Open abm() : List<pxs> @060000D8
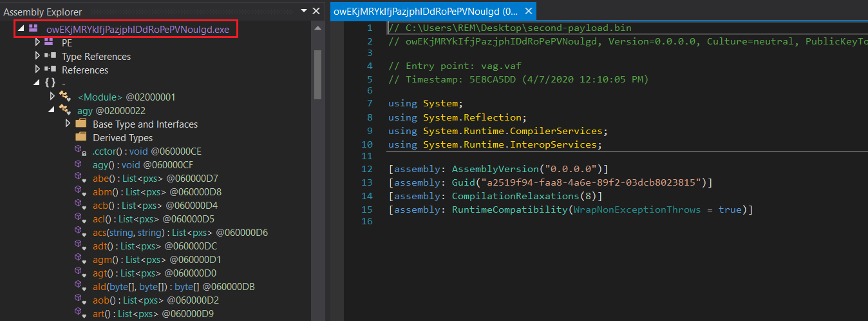 point(156,191)
